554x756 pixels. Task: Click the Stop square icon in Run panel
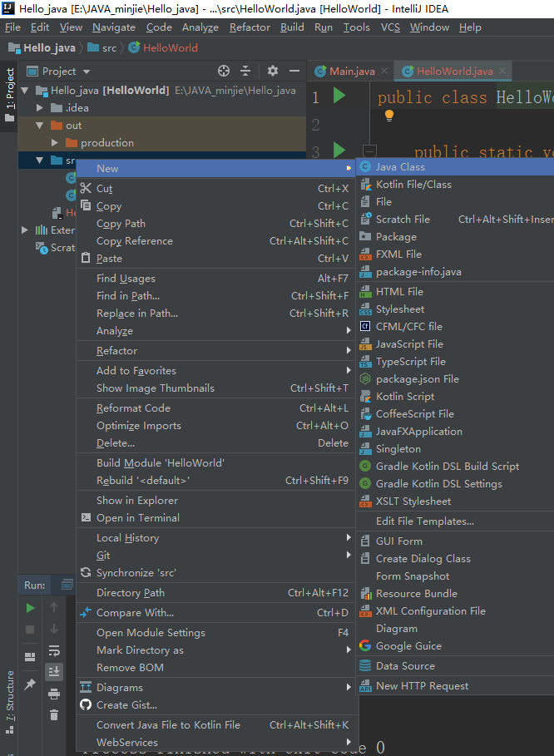click(30, 630)
